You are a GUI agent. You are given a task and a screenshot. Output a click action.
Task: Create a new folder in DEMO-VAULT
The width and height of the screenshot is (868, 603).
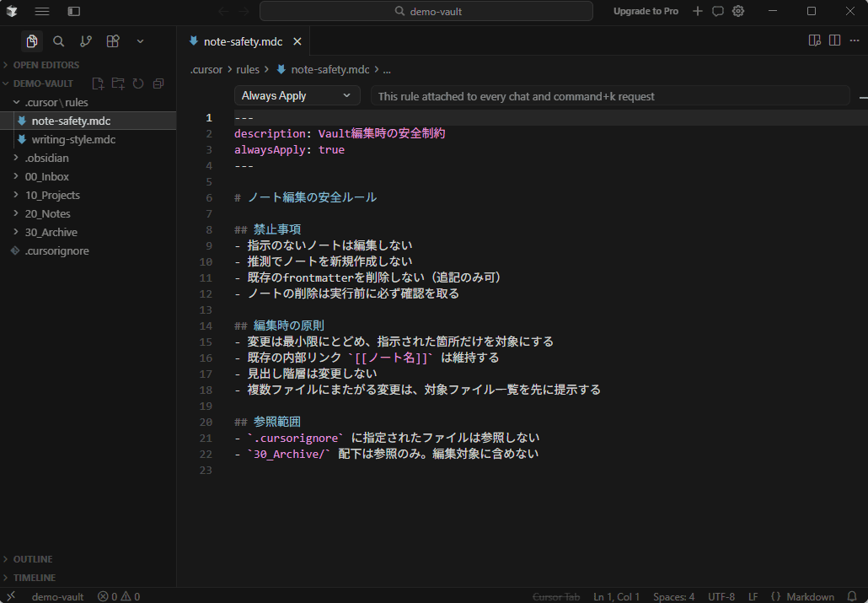point(118,83)
